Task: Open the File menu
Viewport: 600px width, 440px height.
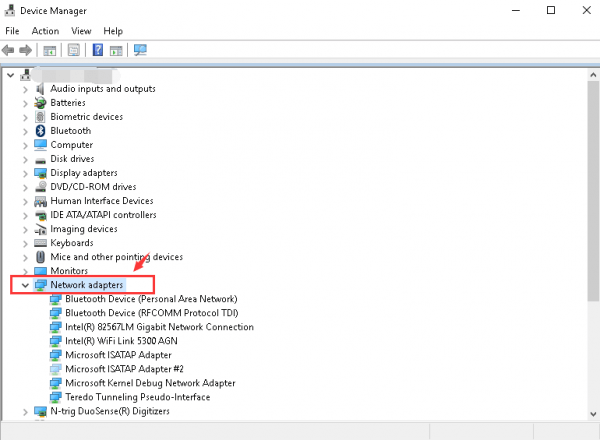Action: click(12, 31)
